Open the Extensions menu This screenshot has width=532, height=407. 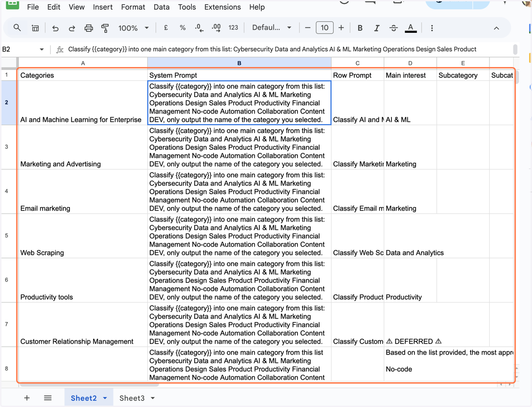point(223,7)
